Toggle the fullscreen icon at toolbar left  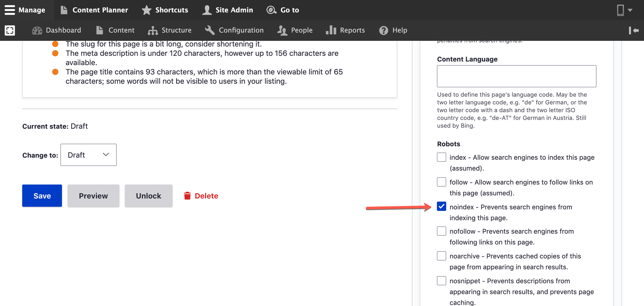pyautogui.click(x=10, y=30)
